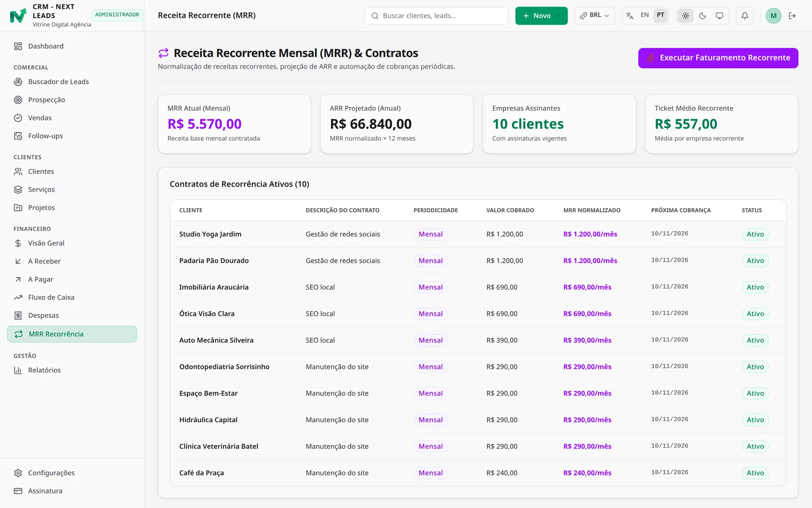Screen dimensions: 812x508
Task: Select the MRR Recorrência menu item
Action: point(72,334)
